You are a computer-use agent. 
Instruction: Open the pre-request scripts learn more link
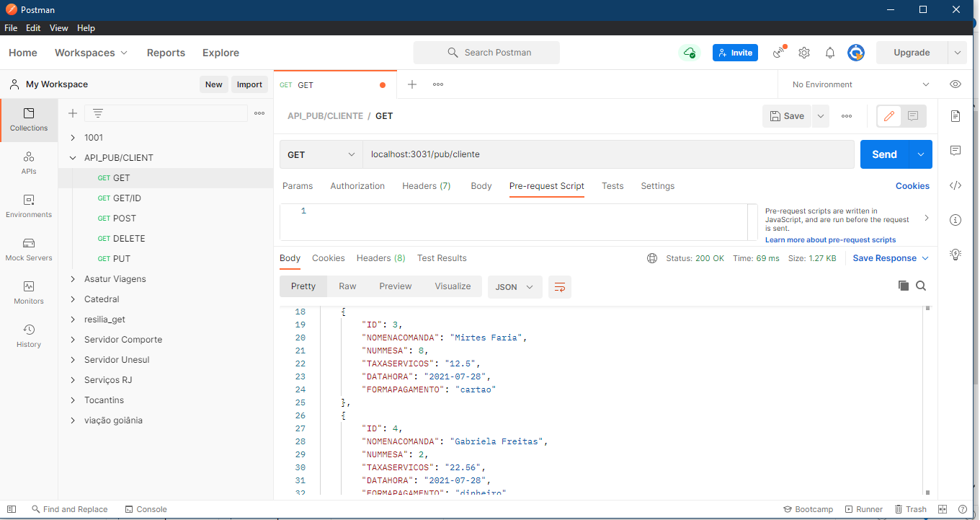[830, 239]
